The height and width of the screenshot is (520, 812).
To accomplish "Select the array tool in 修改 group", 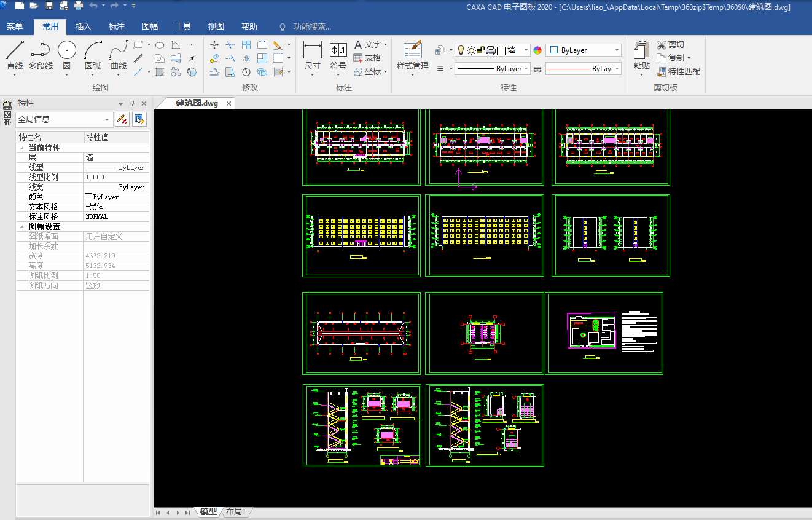I will (x=246, y=45).
